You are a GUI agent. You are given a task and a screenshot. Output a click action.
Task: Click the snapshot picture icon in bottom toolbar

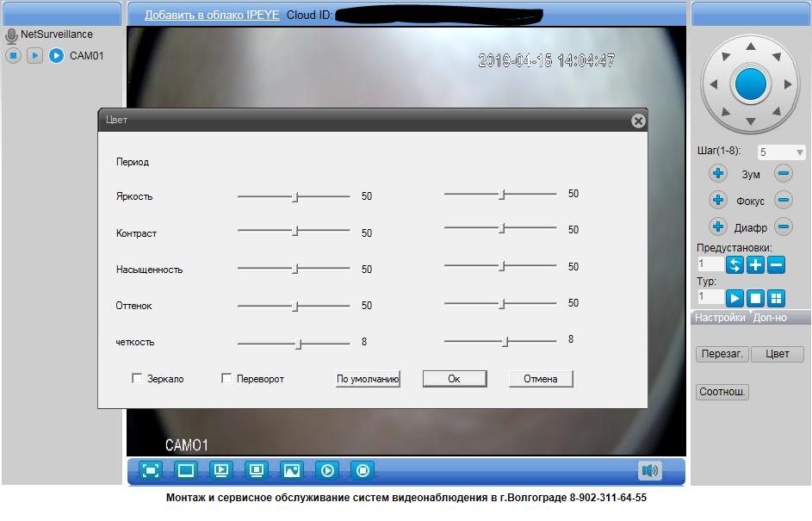[292, 470]
